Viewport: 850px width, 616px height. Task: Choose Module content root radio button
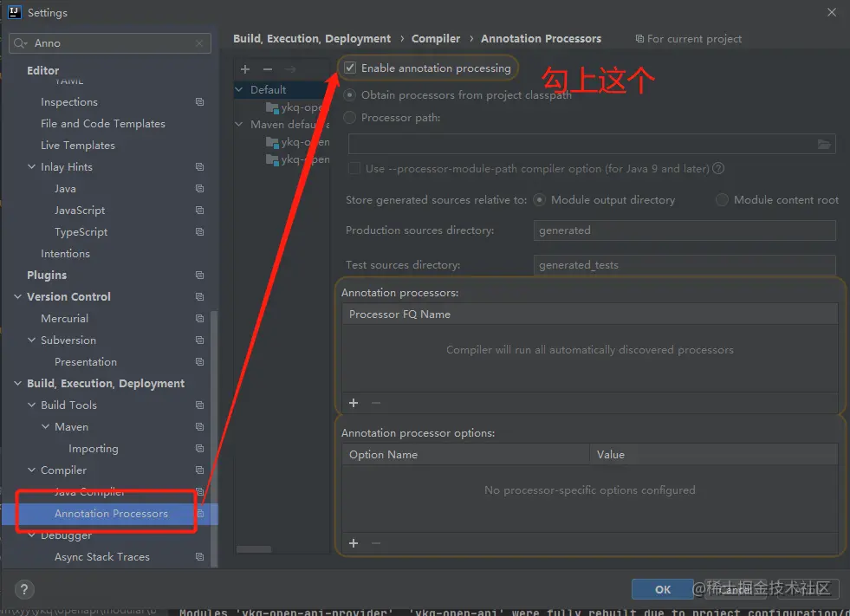[722, 200]
